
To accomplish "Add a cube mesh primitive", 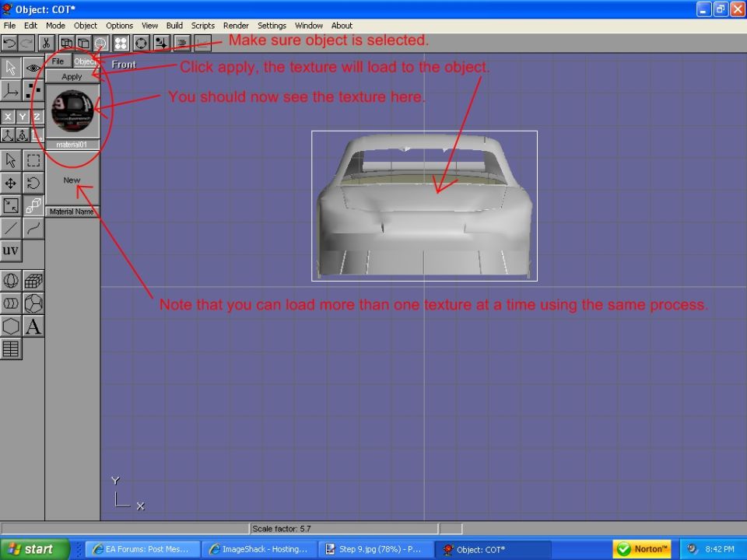I will [x=33, y=281].
